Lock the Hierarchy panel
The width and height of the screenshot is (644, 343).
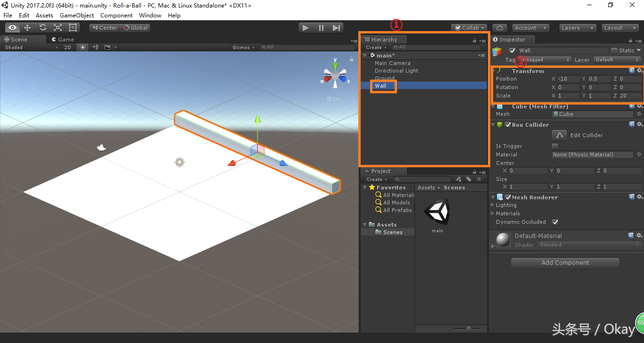475,41
